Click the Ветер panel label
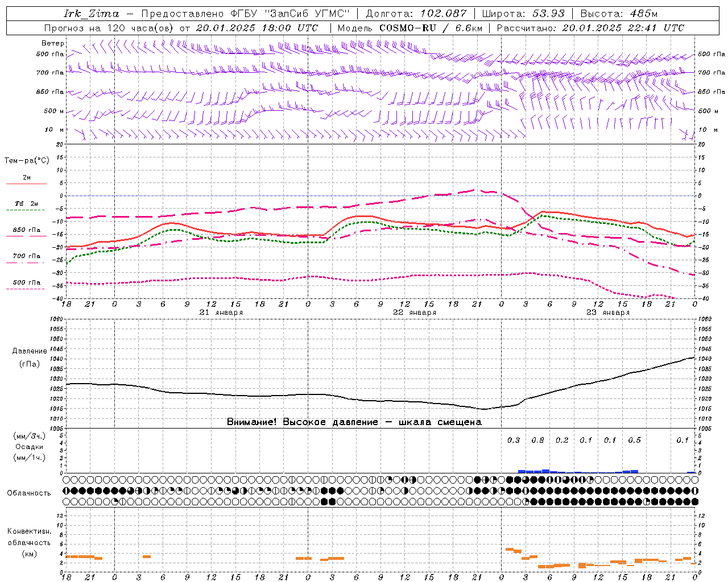The height and width of the screenshot is (582, 728). (x=53, y=43)
